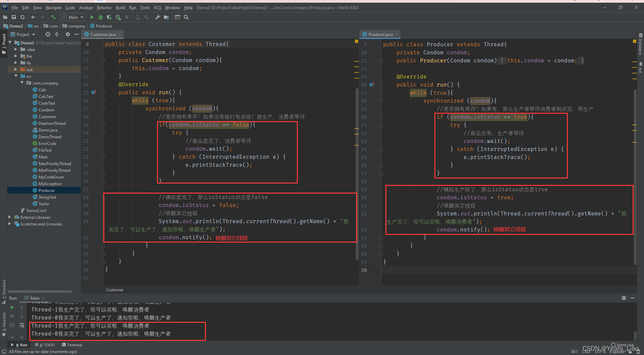Expand the External Libraries tree node
Screen dimensions: 644x355
[10, 217]
